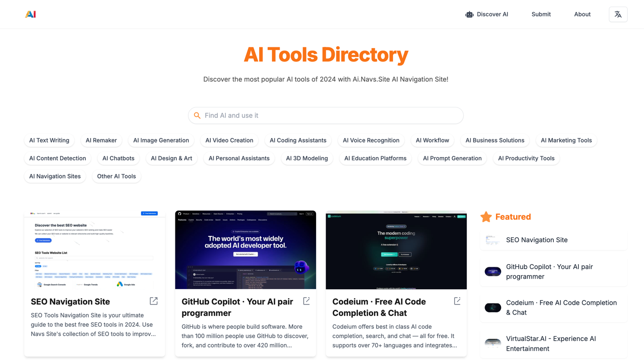
Task: Click the search magnifier icon
Action: click(x=197, y=115)
